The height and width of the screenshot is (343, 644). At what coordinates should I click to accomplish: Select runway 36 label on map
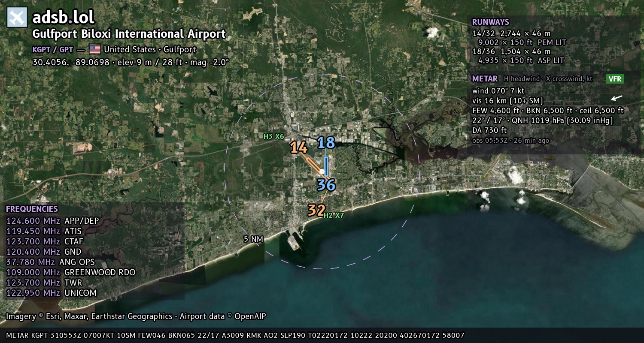click(326, 185)
